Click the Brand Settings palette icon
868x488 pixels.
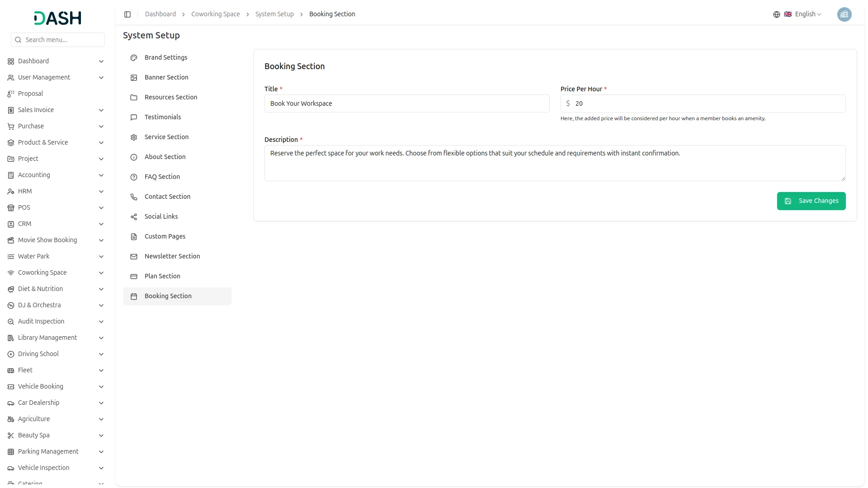(134, 58)
